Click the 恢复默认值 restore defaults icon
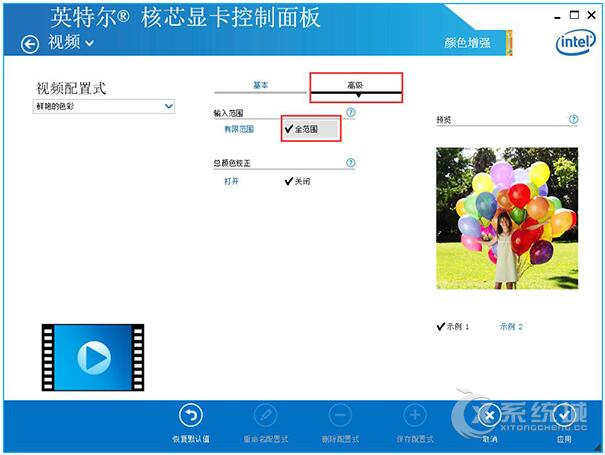 (x=190, y=415)
